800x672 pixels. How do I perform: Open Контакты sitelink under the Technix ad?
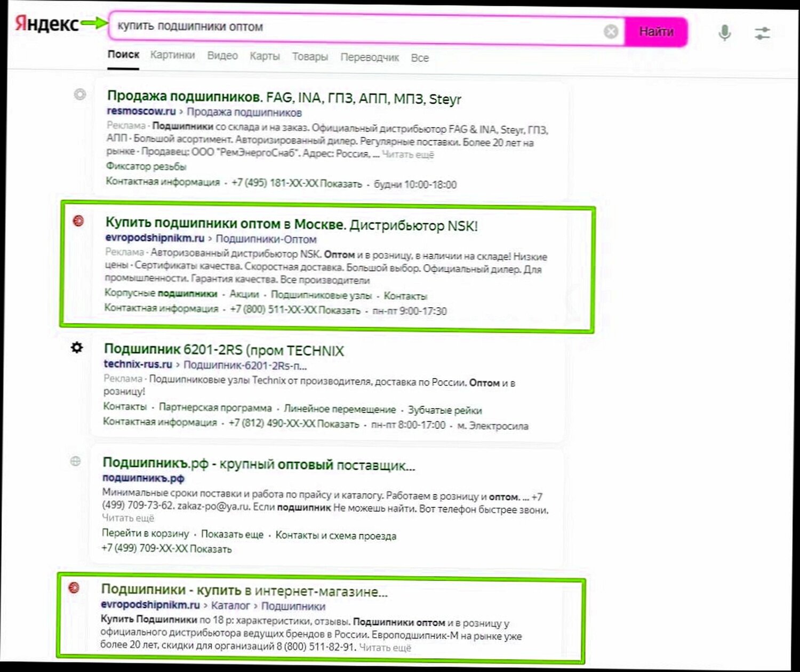[125, 407]
